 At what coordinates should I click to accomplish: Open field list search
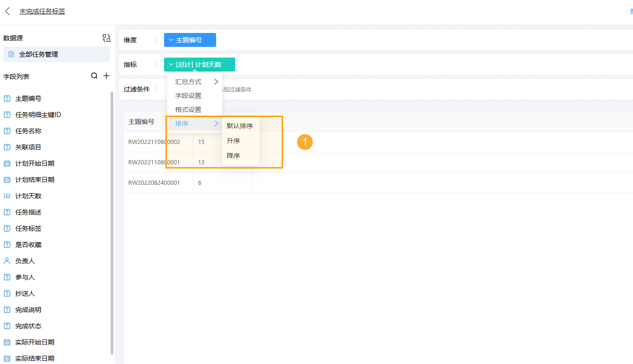pyautogui.click(x=94, y=76)
